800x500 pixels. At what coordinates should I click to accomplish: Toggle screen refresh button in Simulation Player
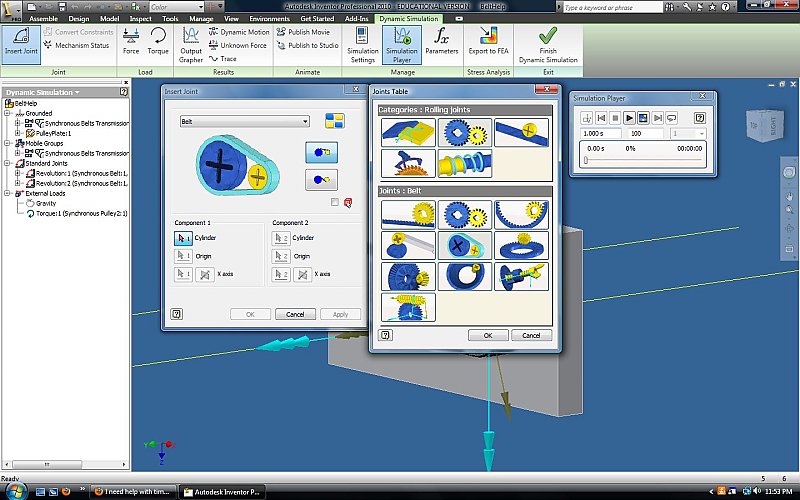(x=643, y=118)
